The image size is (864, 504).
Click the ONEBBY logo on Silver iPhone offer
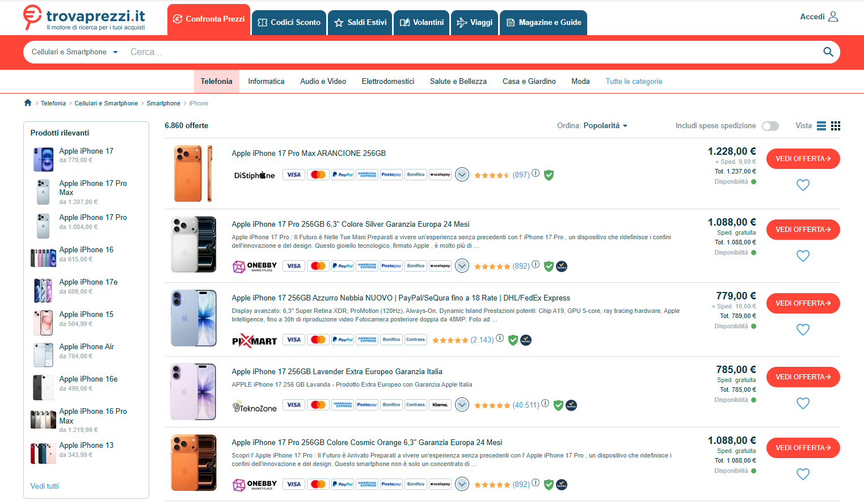[x=255, y=266]
